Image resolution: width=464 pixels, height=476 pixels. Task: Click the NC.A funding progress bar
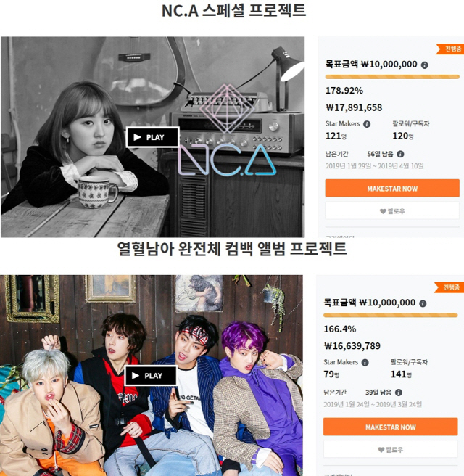(x=392, y=77)
